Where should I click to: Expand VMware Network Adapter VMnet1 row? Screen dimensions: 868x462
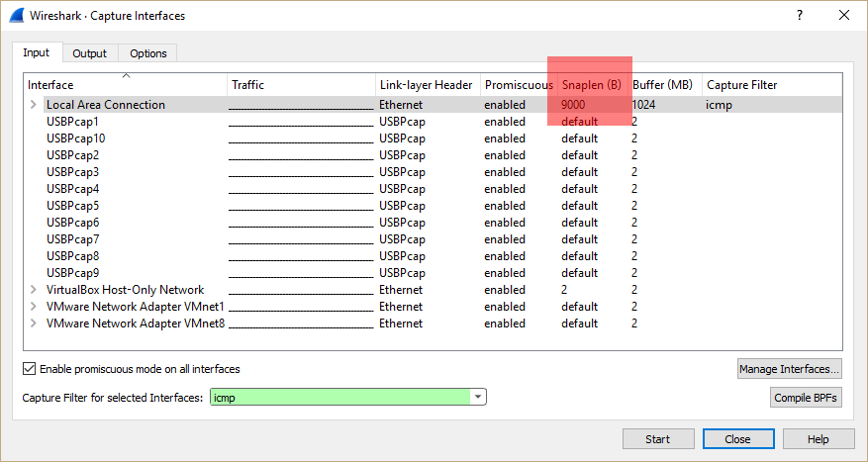34,307
